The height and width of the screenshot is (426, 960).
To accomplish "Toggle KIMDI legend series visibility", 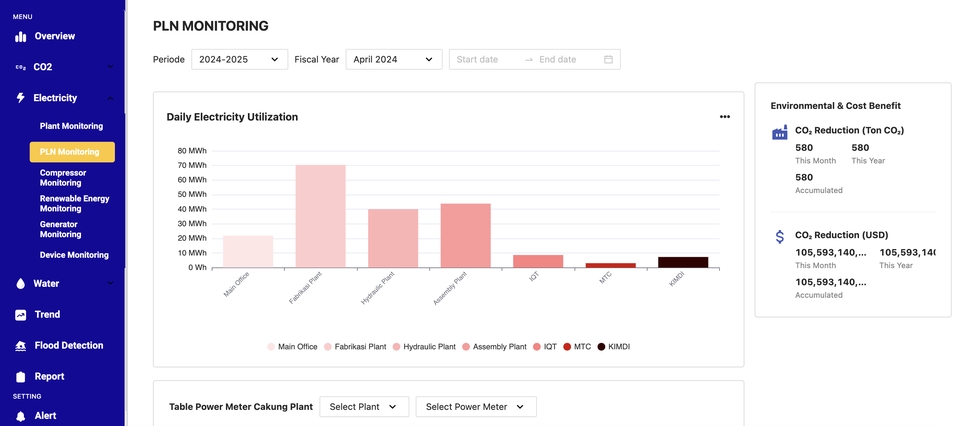I will click(x=613, y=346).
